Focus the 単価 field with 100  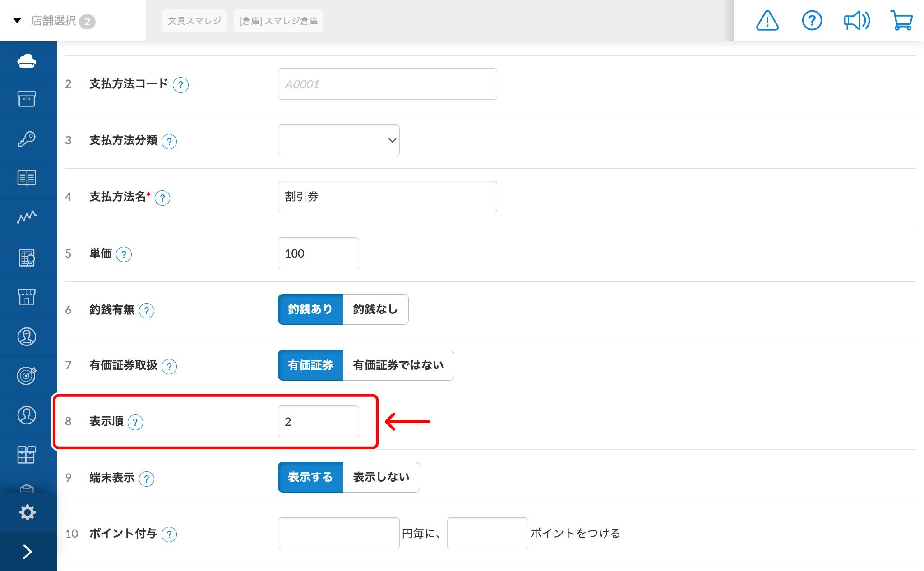[319, 253]
